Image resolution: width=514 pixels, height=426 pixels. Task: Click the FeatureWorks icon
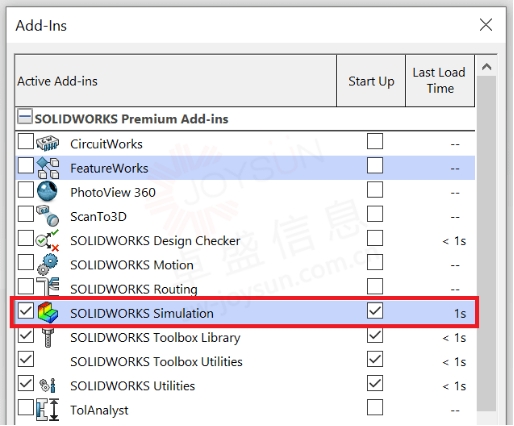point(48,168)
